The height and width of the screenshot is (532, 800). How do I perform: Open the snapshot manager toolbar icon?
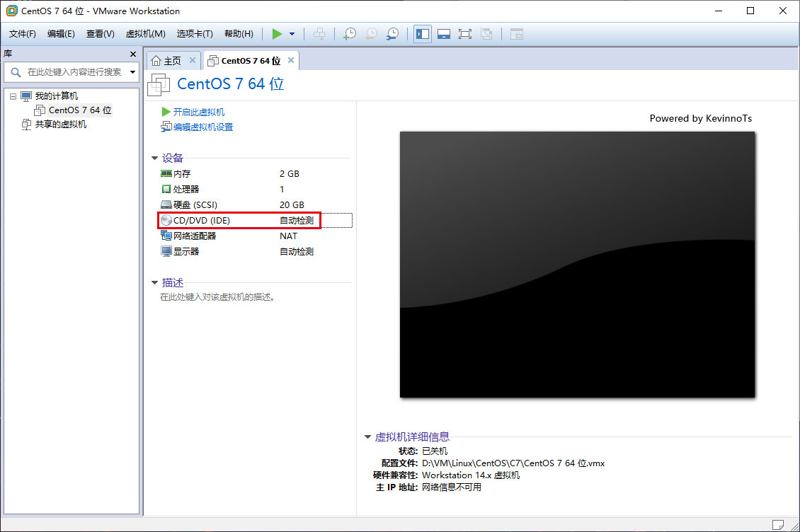[392, 34]
